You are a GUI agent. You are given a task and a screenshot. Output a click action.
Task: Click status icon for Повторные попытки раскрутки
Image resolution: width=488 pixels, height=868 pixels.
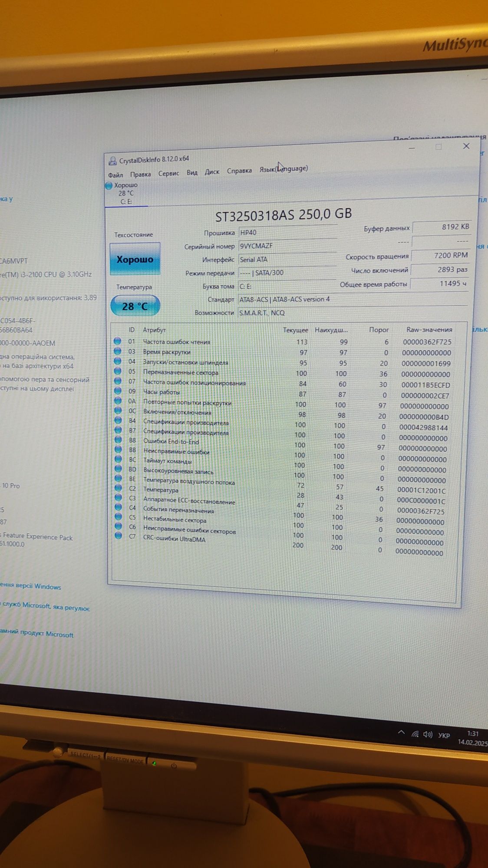tap(118, 401)
